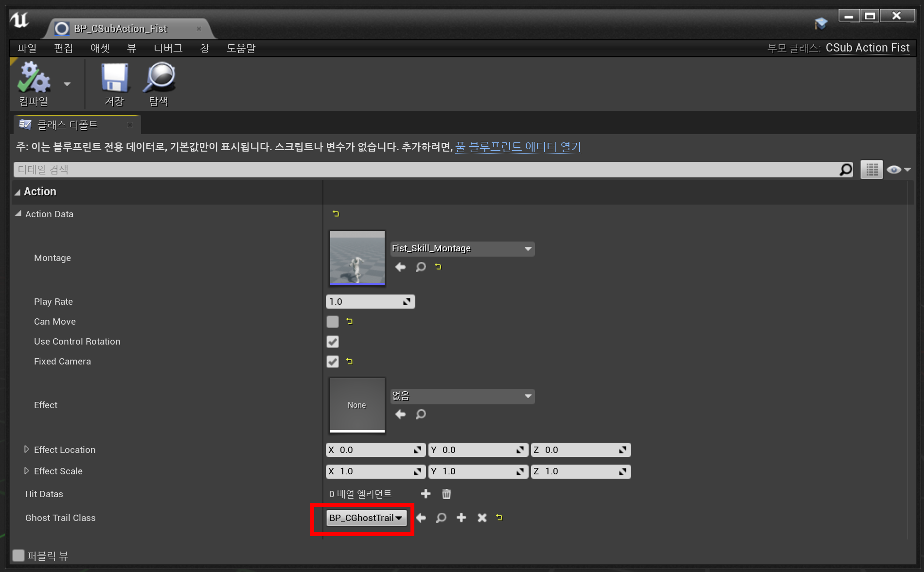This screenshot has width=924, height=572.
Task: Collapse the Action category
Action: point(18,192)
